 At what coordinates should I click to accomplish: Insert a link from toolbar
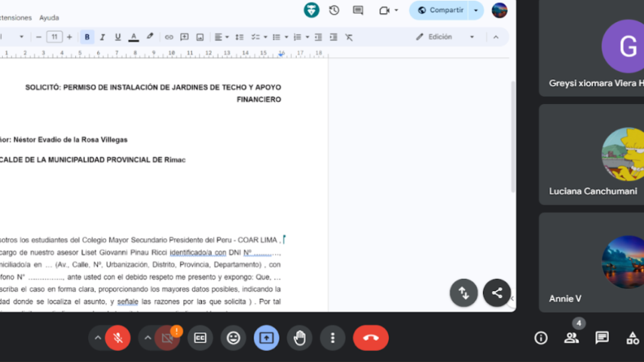click(169, 37)
